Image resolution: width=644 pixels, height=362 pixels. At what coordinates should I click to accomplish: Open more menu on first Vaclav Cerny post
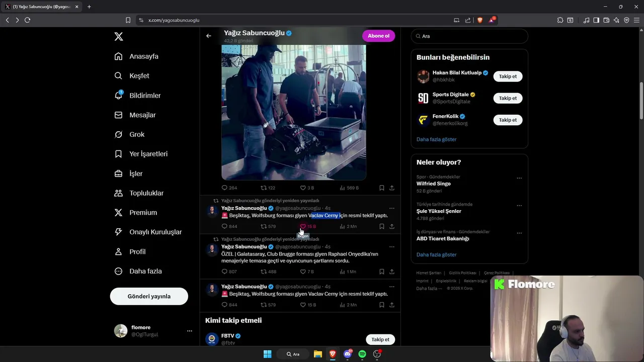(392, 208)
